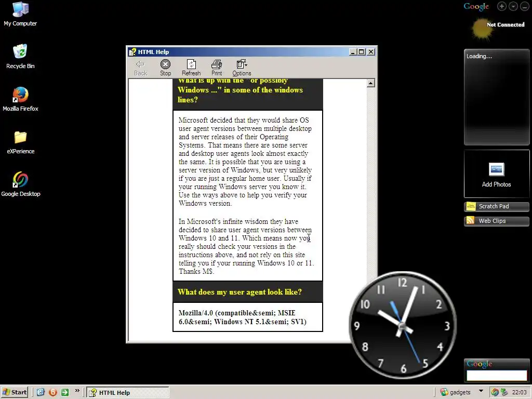Click the HTML Help title bar icon
Screen dimensions: 532x399
(132, 52)
